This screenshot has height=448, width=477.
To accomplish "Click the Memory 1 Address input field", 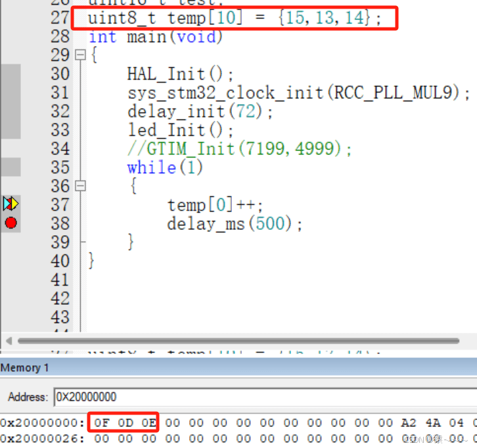I will (263, 397).
